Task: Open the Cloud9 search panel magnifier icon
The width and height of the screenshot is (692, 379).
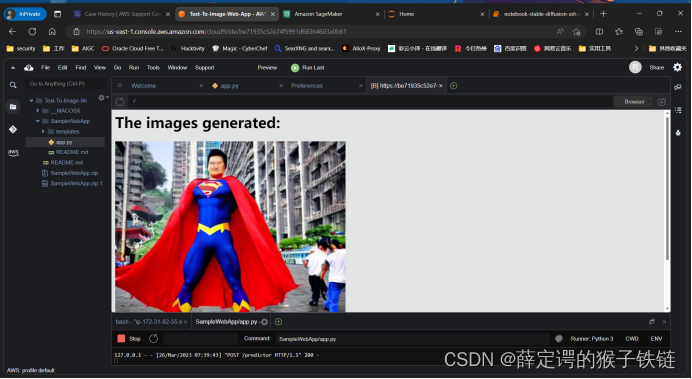Action: point(13,85)
